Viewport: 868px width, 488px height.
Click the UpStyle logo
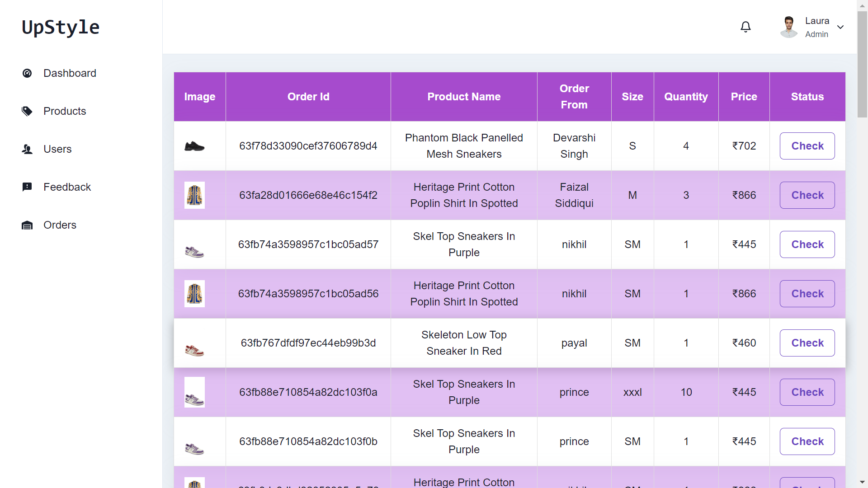[60, 27]
